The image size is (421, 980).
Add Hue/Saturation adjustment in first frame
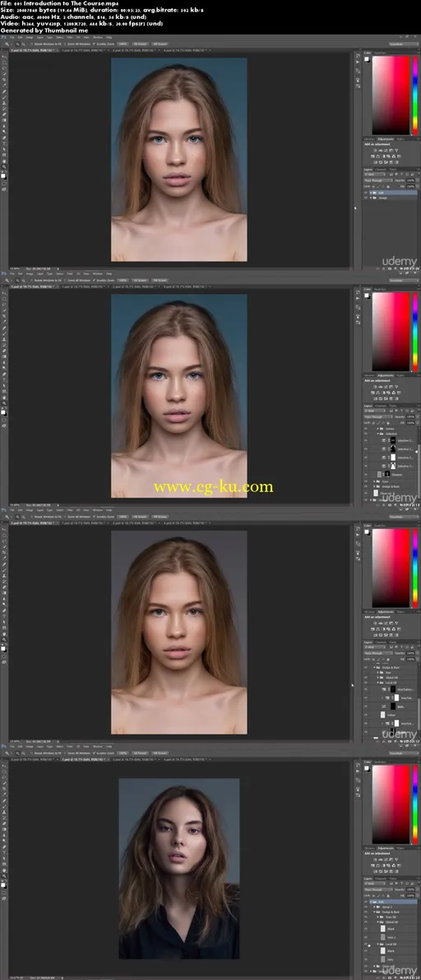pyautogui.click(x=372, y=156)
